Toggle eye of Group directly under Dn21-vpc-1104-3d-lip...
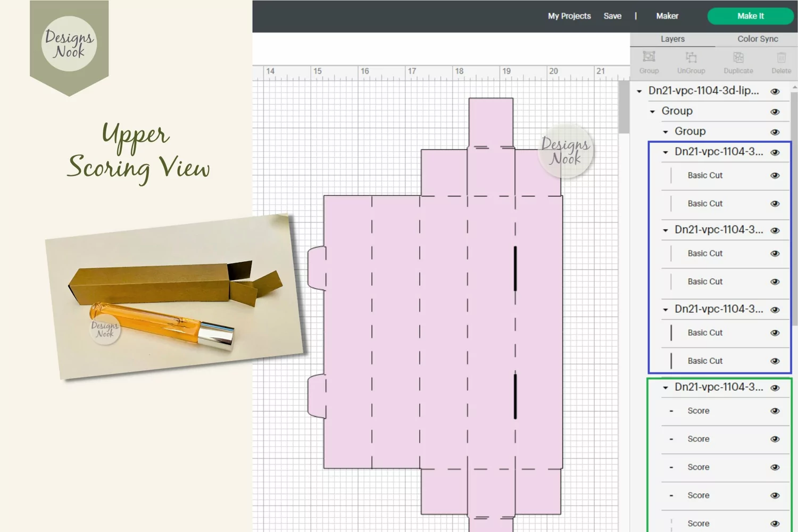Screen dimensions: 798x532 coord(775,112)
